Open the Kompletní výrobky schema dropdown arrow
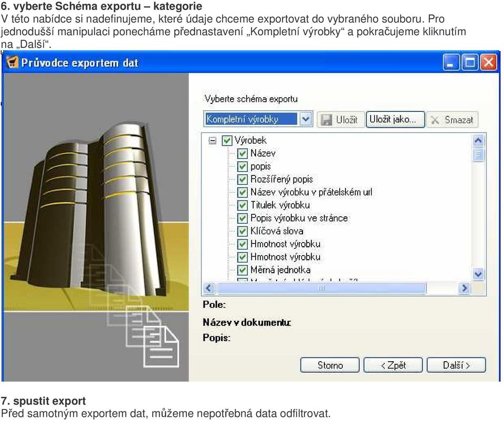The image size is (504, 421). tap(306, 119)
